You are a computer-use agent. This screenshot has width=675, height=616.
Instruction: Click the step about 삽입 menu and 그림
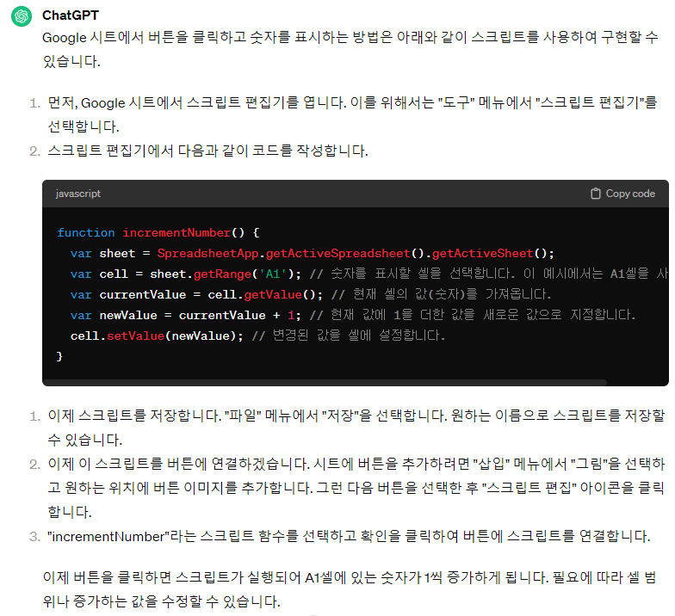[356, 488]
